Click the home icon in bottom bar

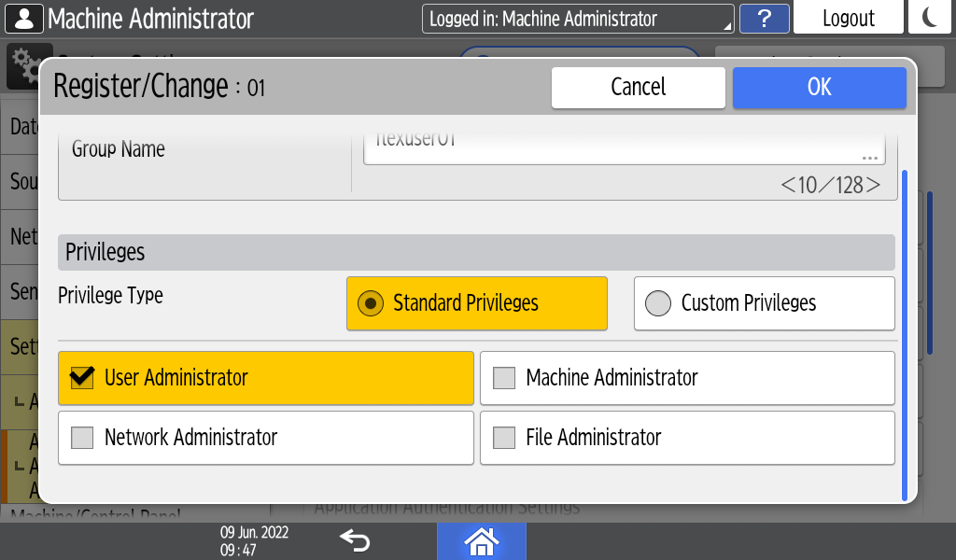point(481,540)
